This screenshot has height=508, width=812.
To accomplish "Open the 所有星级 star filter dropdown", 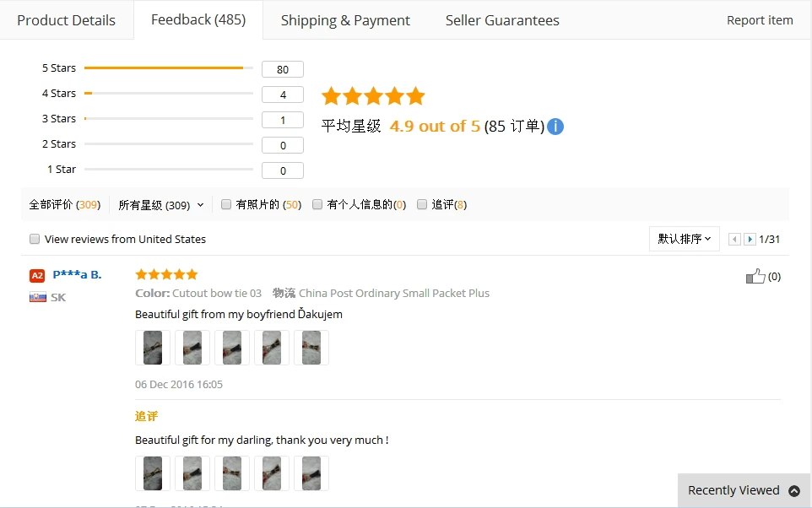I will (x=160, y=205).
